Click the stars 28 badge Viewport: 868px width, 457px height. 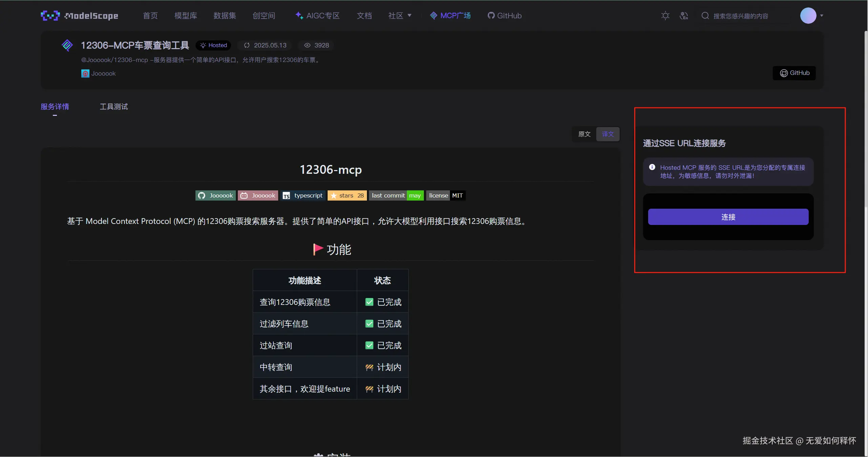point(347,195)
